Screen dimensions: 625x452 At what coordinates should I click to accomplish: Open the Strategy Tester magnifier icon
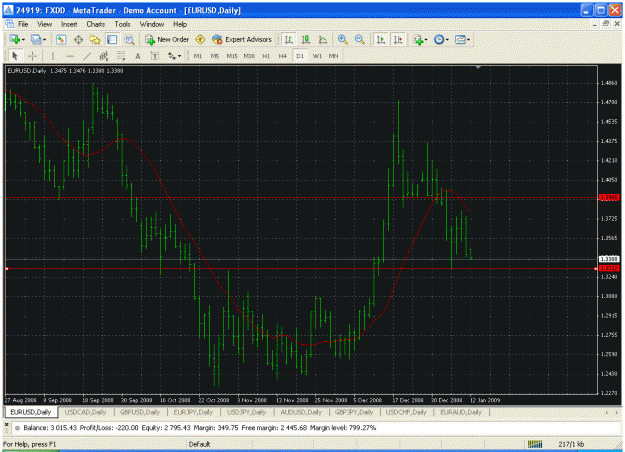click(x=129, y=39)
